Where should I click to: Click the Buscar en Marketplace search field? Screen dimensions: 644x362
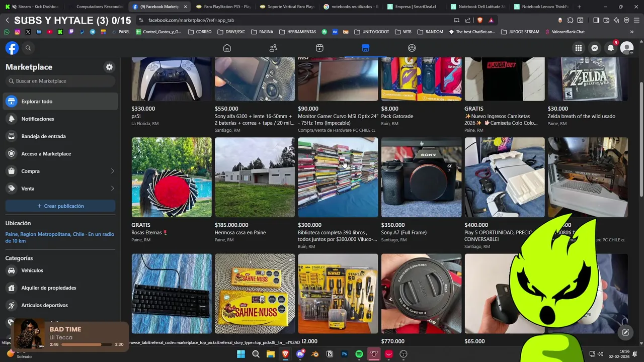click(x=60, y=81)
